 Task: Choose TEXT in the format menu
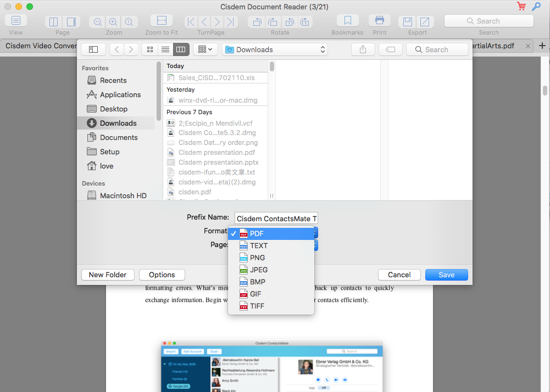pyautogui.click(x=258, y=245)
